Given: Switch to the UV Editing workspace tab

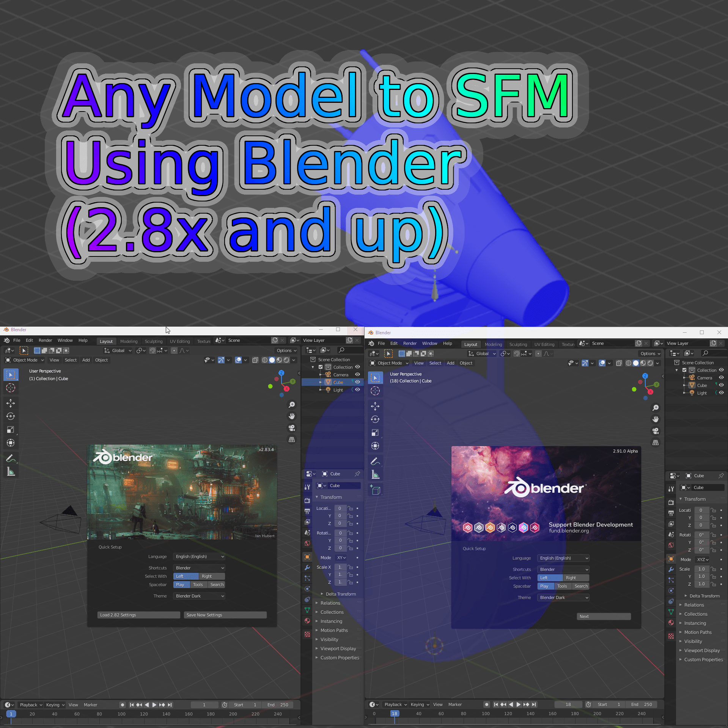Looking at the screenshot, I should click(180, 341).
